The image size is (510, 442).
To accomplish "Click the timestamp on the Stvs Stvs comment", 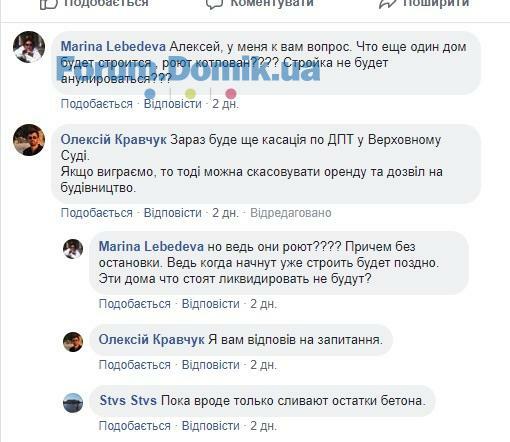I will pyautogui.click(x=263, y=426).
